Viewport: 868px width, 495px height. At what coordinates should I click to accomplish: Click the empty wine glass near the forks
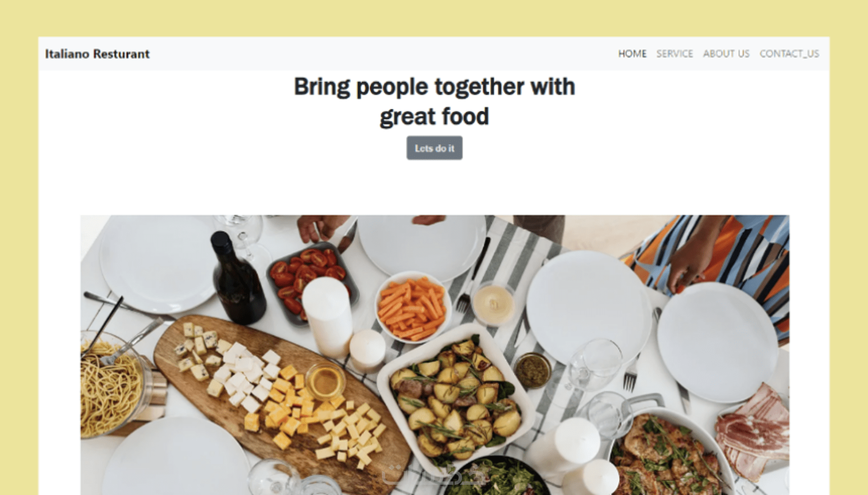(x=593, y=363)
